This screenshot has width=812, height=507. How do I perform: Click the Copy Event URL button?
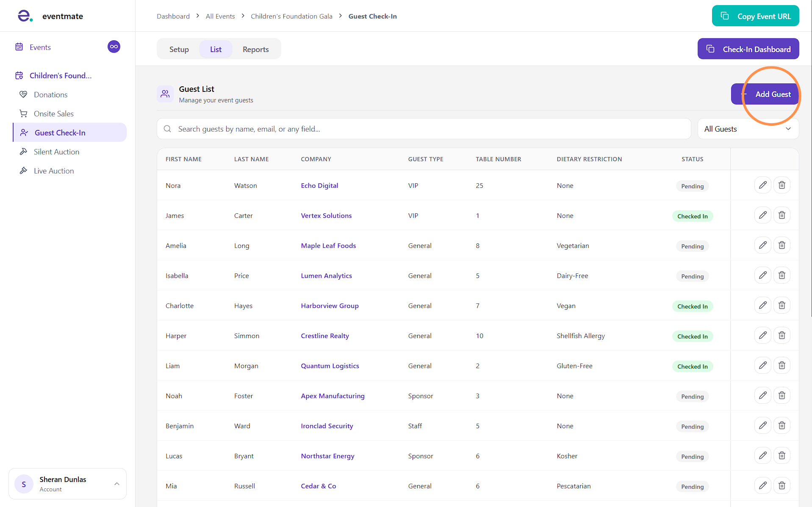click(x=755, y=16)
